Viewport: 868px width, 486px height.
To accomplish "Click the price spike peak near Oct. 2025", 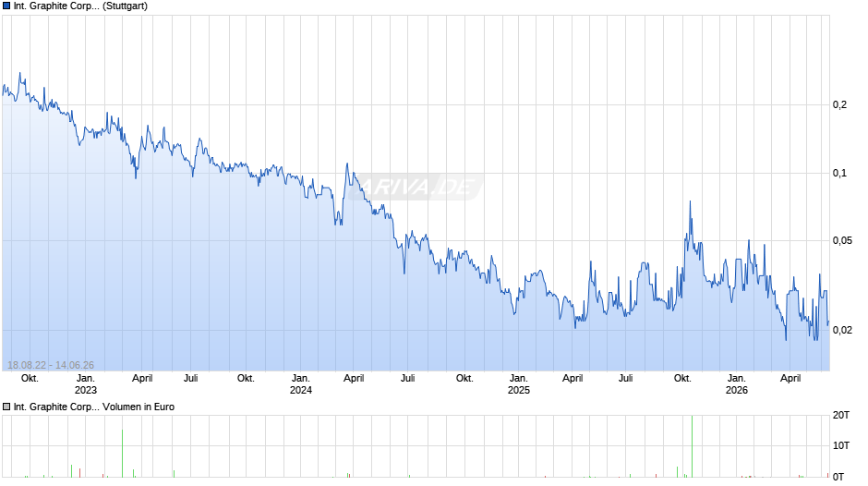I will (691, 201).
